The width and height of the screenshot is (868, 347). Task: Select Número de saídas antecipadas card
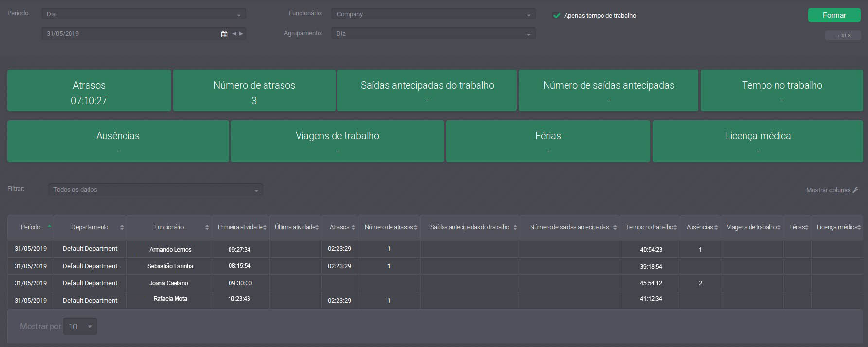pos(609,91)
